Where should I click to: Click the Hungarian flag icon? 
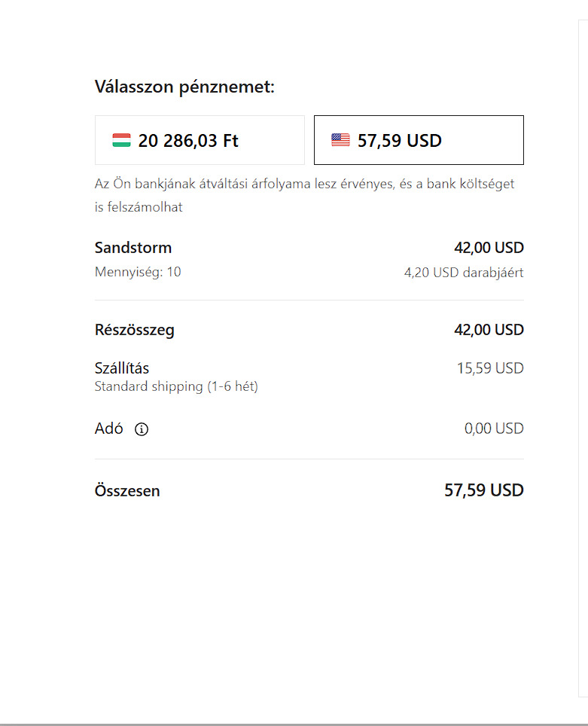coord(121,140)
